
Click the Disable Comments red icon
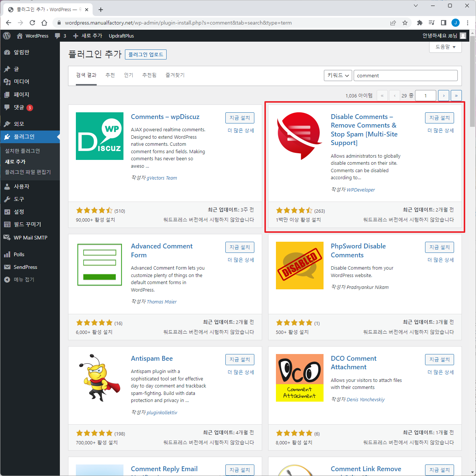pyautogui.click(x=300, y=136)
